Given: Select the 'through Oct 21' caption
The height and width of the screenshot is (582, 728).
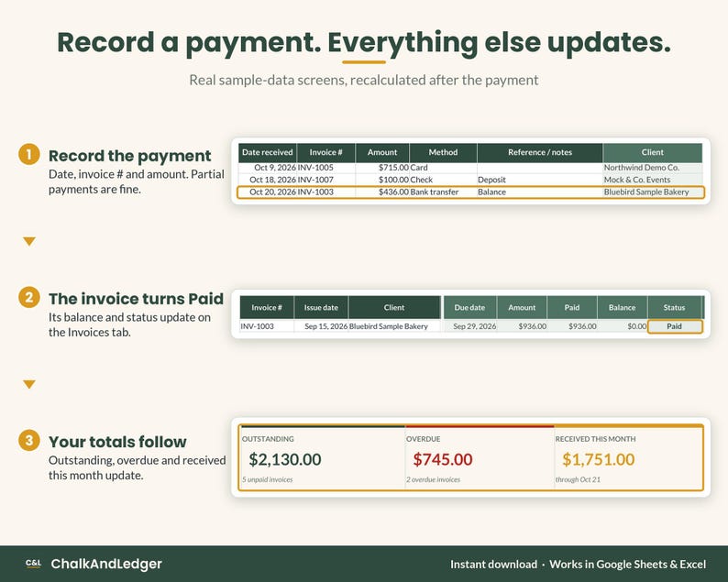Looking at the screenshot, I should (x=578, y=479).
